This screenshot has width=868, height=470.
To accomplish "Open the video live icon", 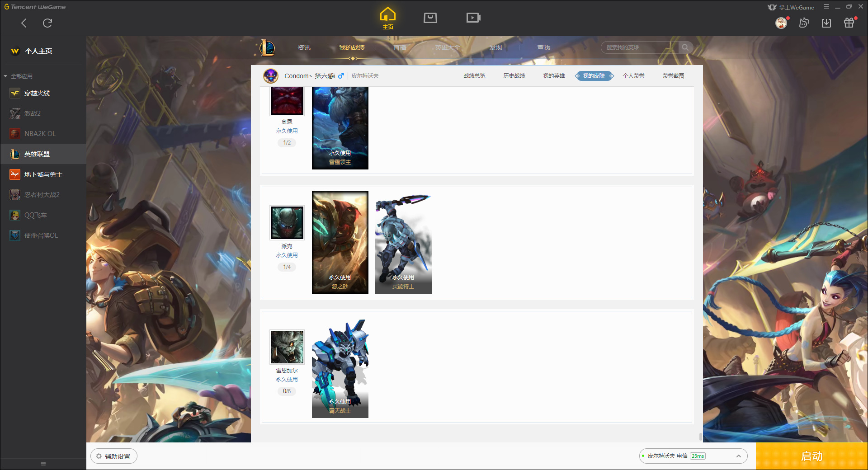I will coord(473,18).
